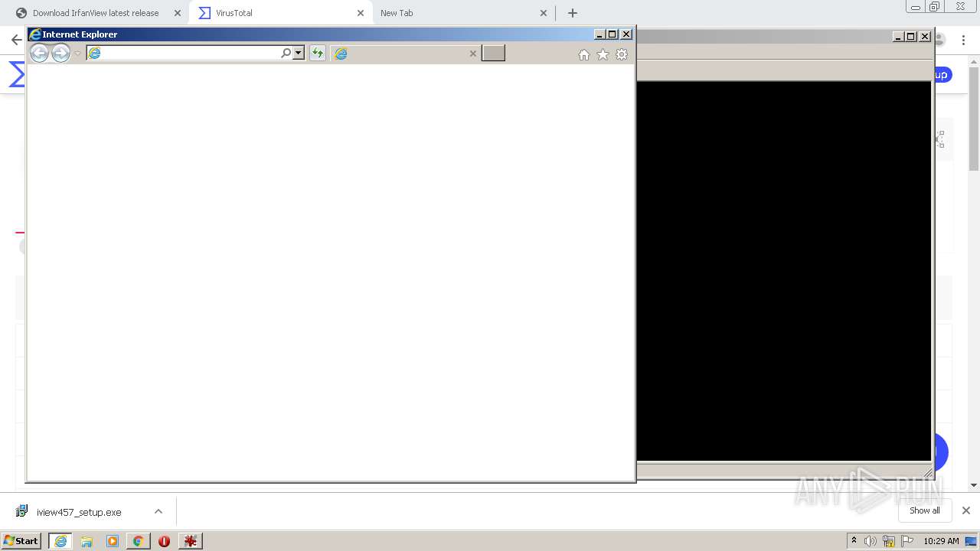The height and width of the screenshot is (551, 980).
Task: Close the Internet Explorer window
Action: [626, 34]
